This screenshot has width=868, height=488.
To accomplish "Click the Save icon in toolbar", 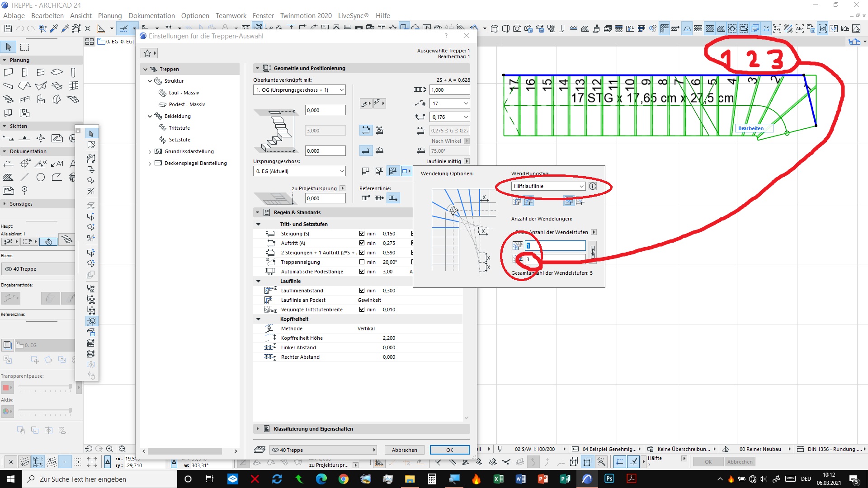I will [8, 28].
